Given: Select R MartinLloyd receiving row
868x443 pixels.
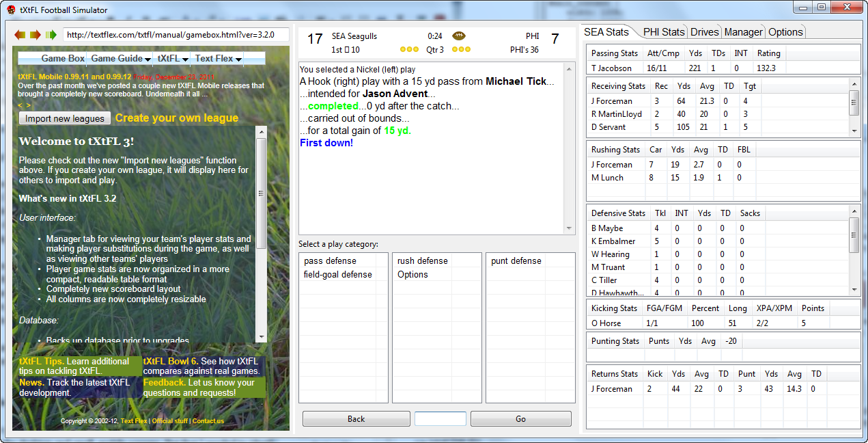Looking at the screenshot, I should [718, 114].
